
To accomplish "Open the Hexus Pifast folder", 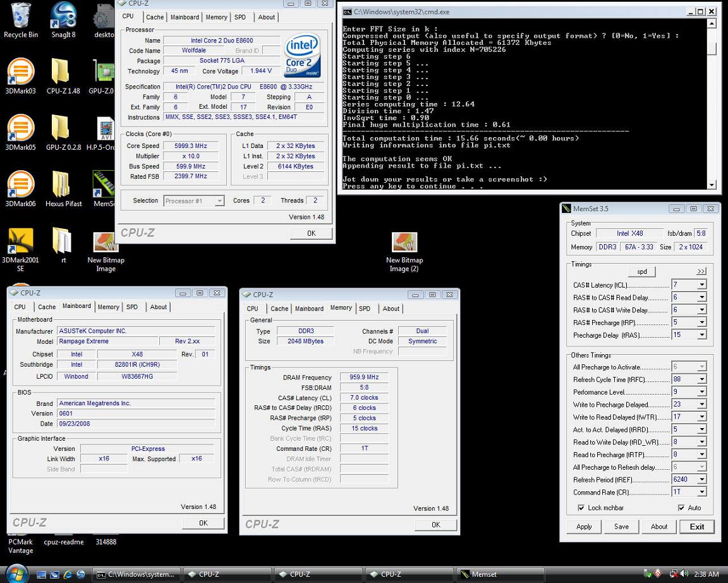I will pyautogui.click(x=63, y=189).
